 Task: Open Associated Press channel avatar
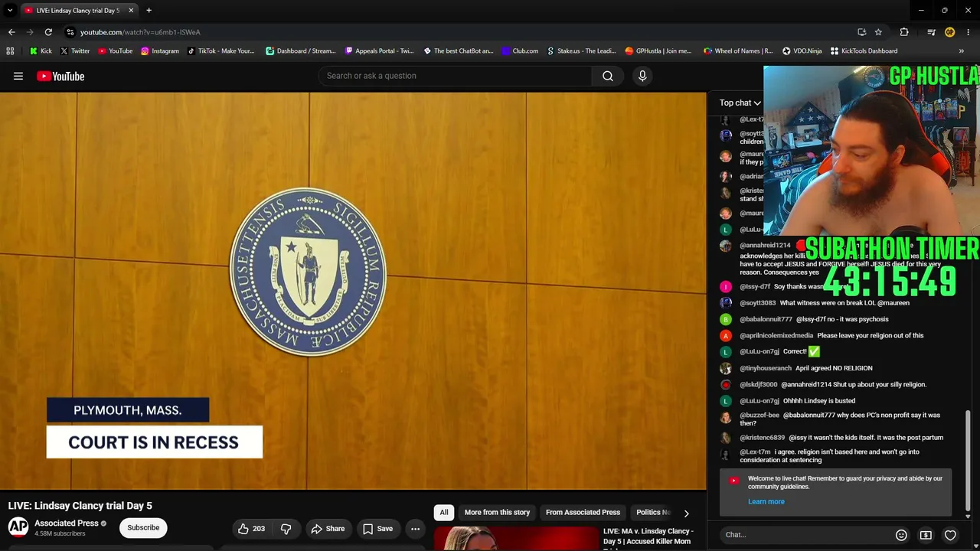click(18, 527)
